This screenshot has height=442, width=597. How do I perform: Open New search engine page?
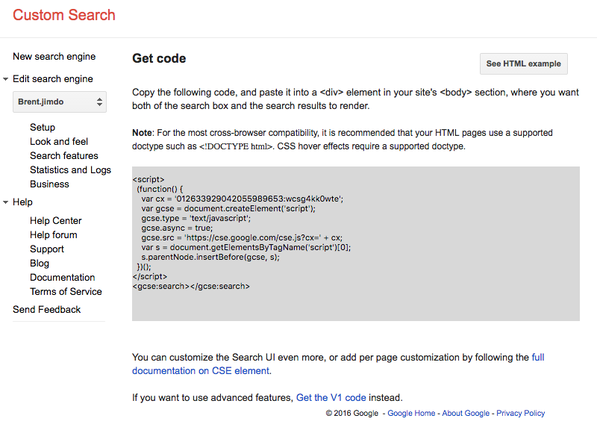[x=54, y=56]
